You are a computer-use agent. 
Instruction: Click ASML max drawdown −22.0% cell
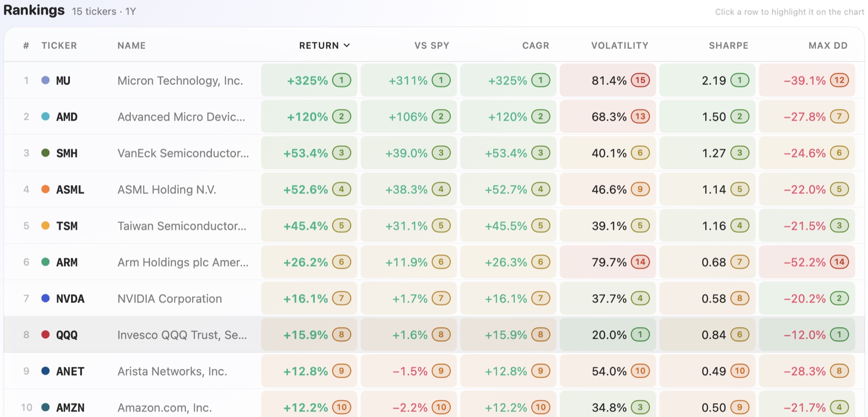[x=807, y=190]
